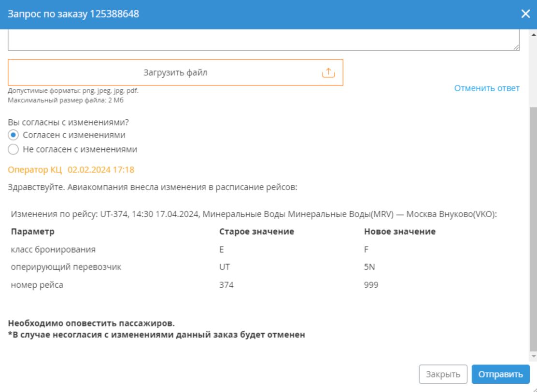Click the Параметр column header
This screenshot has width=537, height=392.
(32, 232)
